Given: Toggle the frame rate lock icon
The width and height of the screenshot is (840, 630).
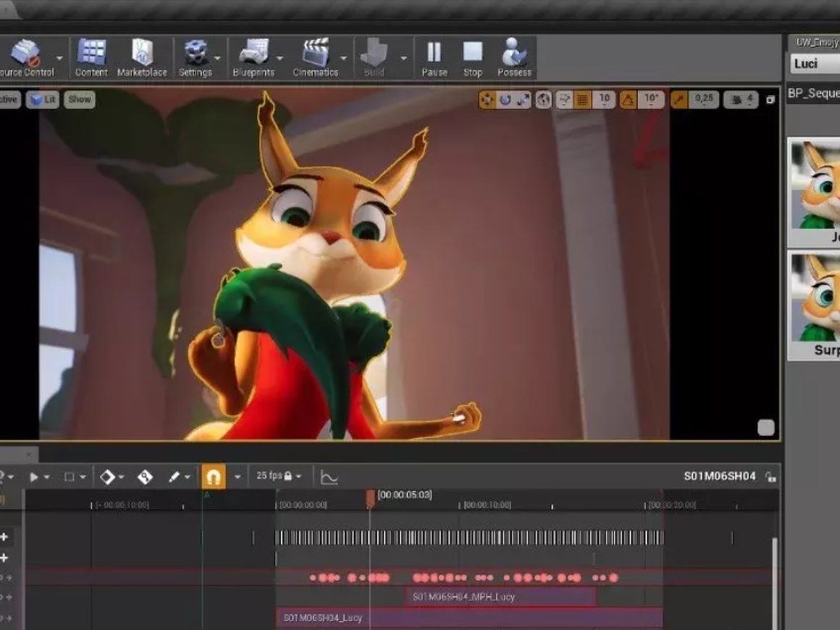Looking at the screenshot, I should coord(288,476).
